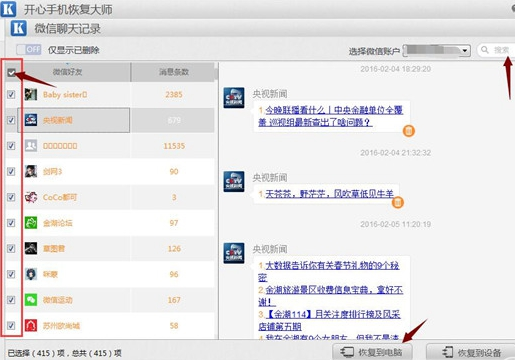Click the CCTV avatar above the 21:32:32 timestamp
This screenshot has height=360, width=515.
click(234, 98)
